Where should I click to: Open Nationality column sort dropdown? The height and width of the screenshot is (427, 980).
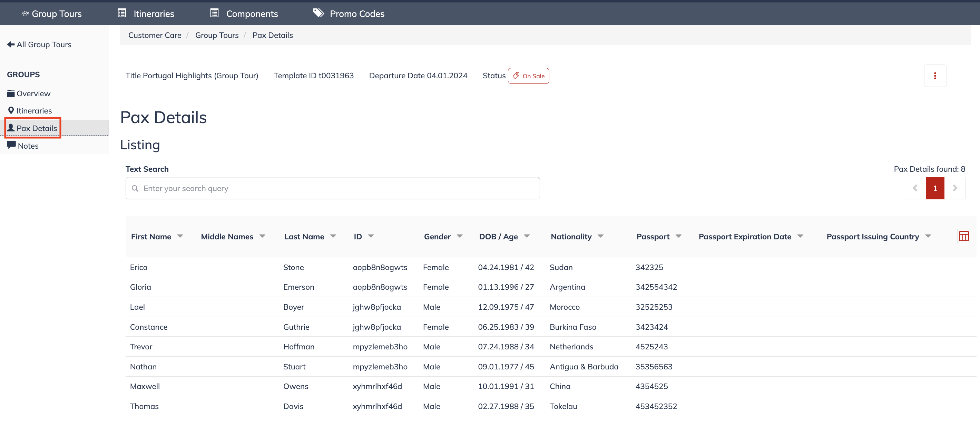click(601, 236)
